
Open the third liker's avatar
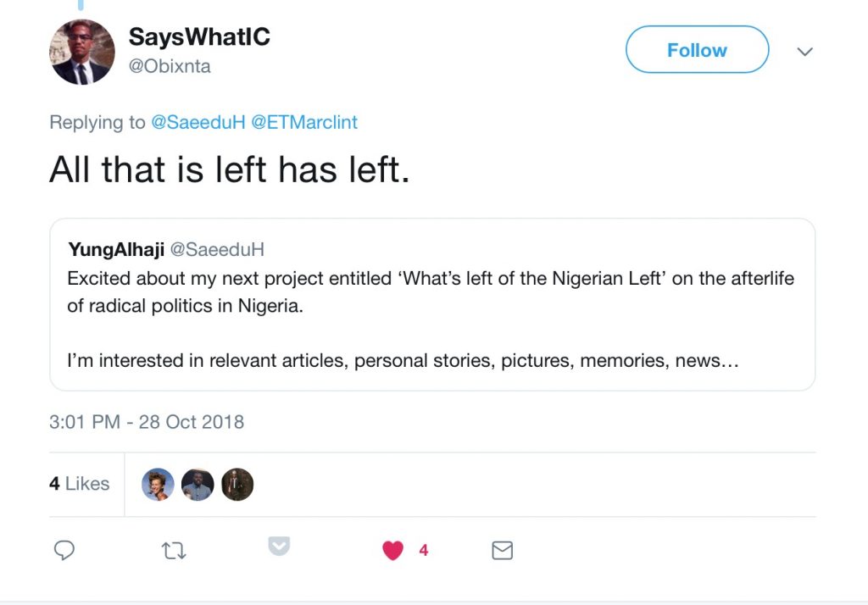(237, 485)
